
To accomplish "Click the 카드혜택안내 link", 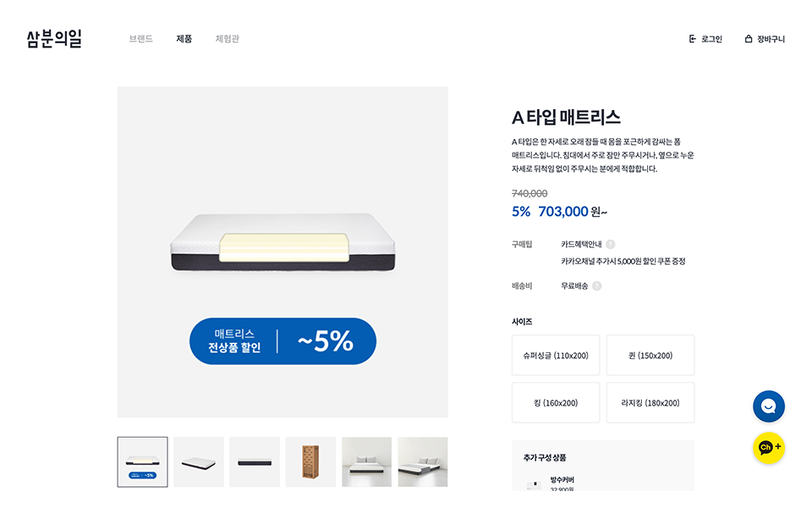I will [x=582, y=244].
